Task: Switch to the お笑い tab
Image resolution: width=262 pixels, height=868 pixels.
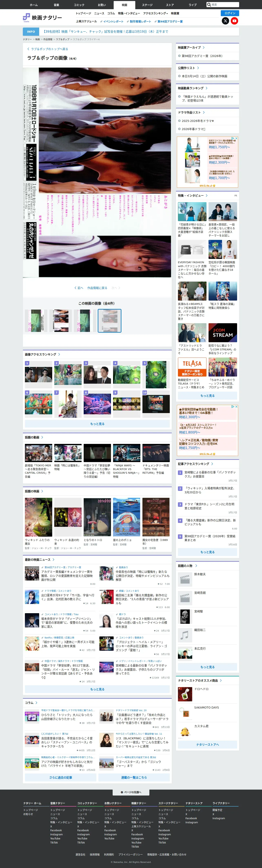Action: point(102,5)
